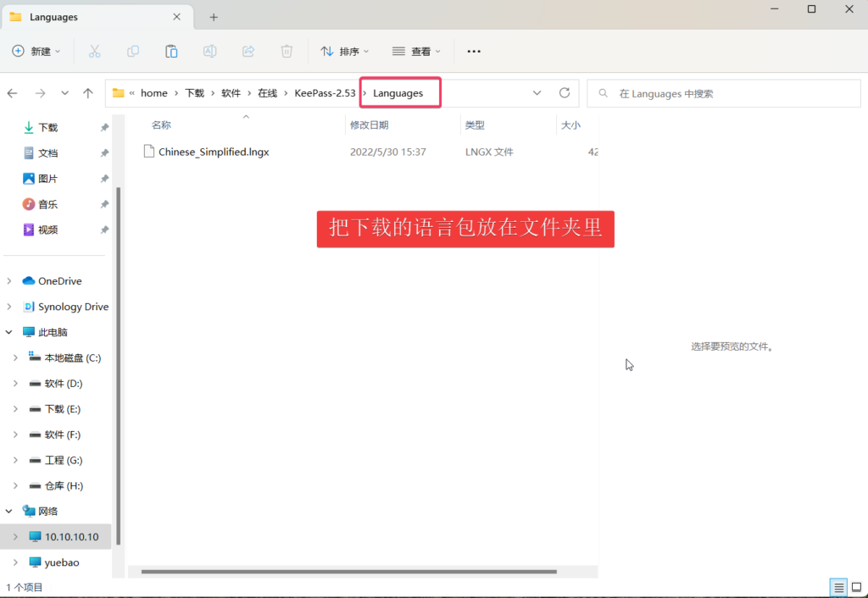The image size is (868, 598).
Task: Expand the 软件 (D:) drive node
Action: tap(14, 383)
